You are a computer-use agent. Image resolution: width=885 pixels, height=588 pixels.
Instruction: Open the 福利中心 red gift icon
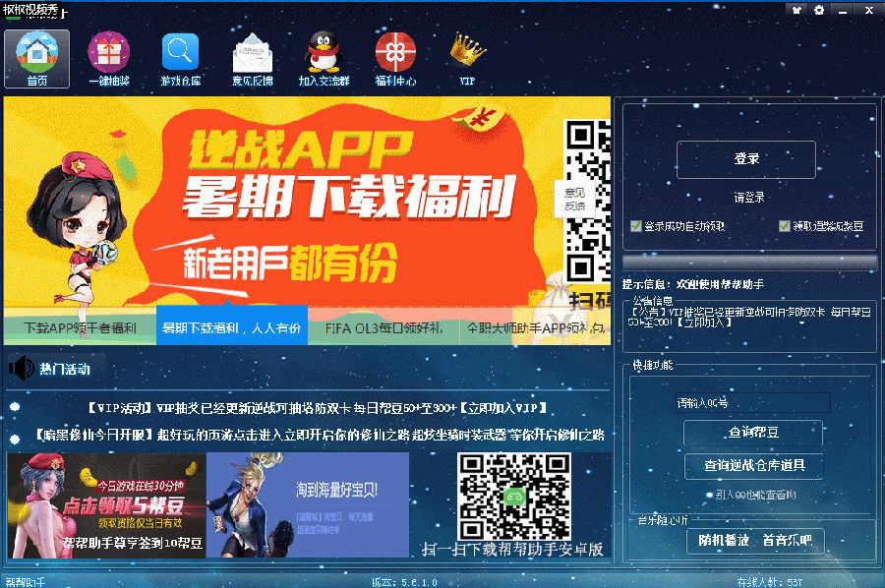point(395,59)
